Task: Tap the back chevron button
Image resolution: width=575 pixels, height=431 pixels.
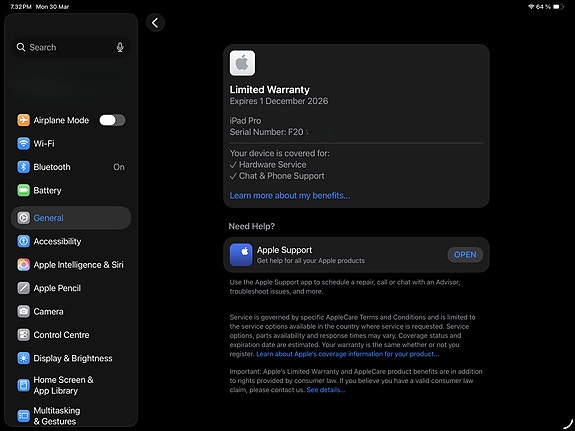Action: [155, 23]
